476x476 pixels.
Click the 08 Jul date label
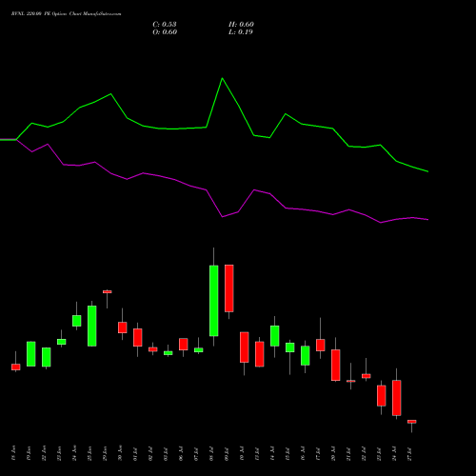pos(211,453)
